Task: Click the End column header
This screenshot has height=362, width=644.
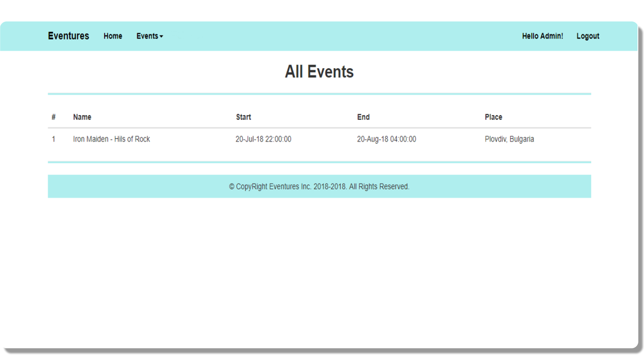Action: tap(363, 117)
